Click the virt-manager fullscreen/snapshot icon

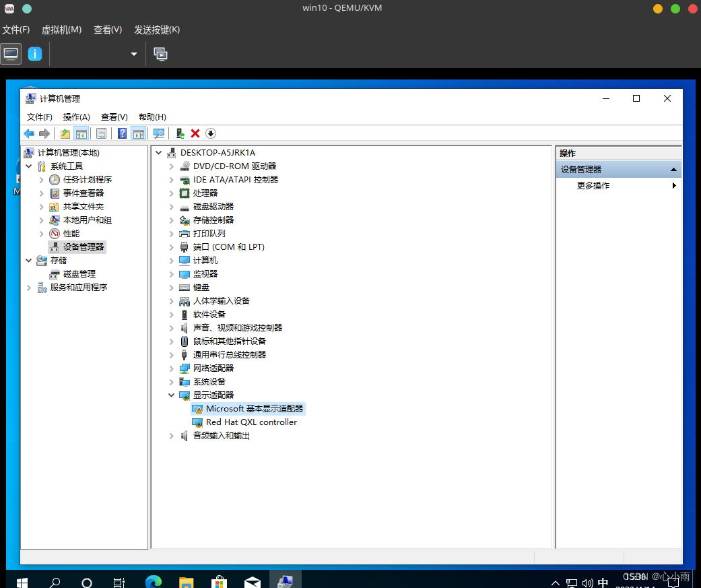coord(160,54)
